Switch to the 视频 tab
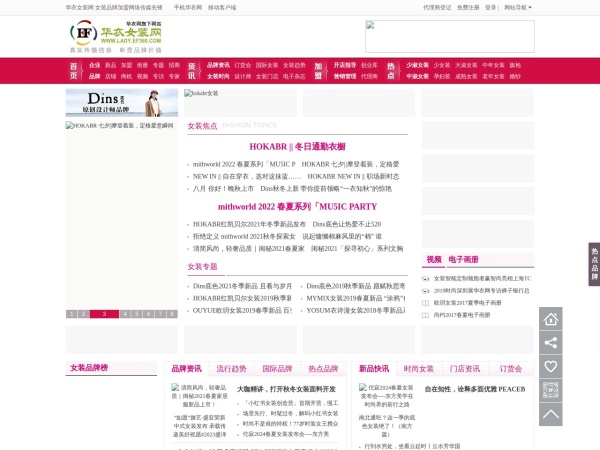 [x=434, y=259]
